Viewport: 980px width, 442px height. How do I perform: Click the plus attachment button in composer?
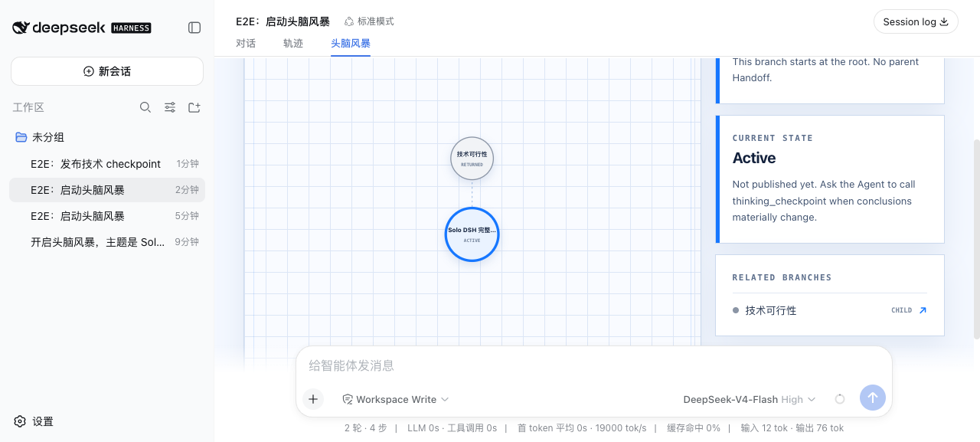click(x=313, y=399)
